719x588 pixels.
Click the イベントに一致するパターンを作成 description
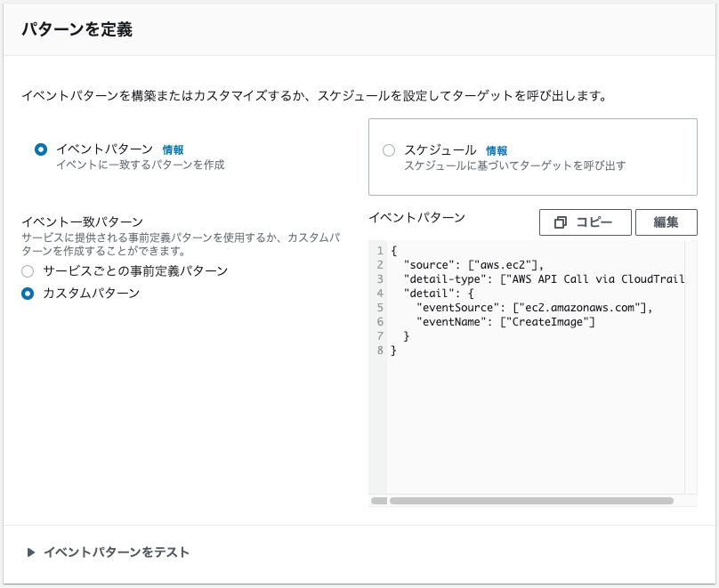point(141,165)
